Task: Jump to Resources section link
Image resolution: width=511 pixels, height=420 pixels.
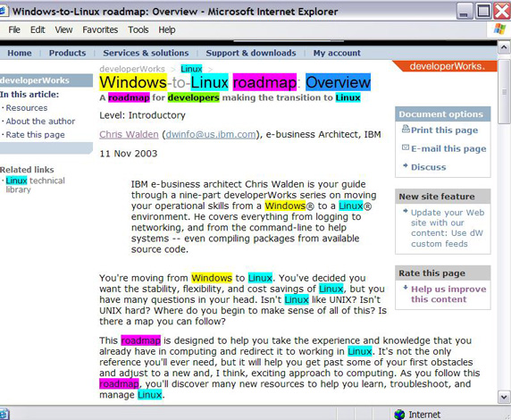Action: (x=27, y=108)
